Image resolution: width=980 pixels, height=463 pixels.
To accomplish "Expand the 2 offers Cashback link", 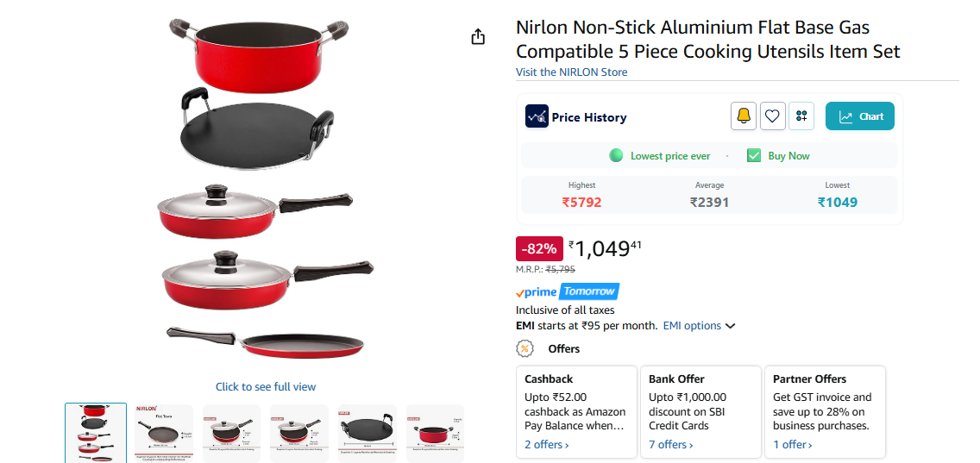I will (547, 445).
